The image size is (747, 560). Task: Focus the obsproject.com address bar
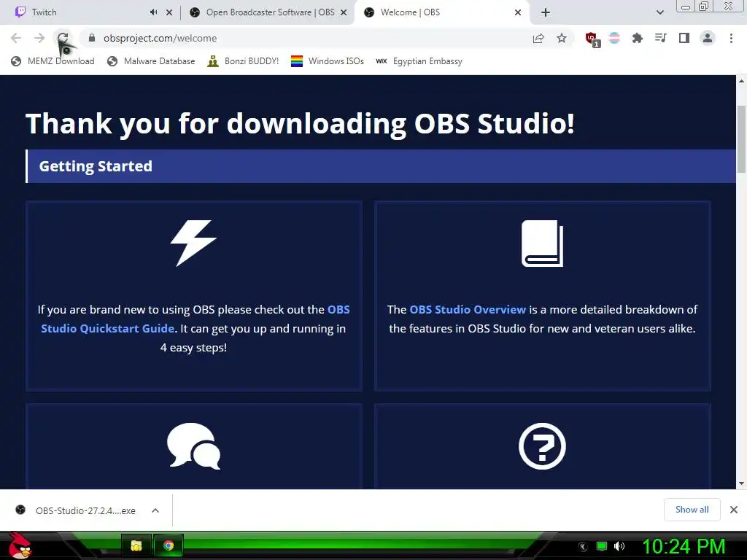(305, 38)
